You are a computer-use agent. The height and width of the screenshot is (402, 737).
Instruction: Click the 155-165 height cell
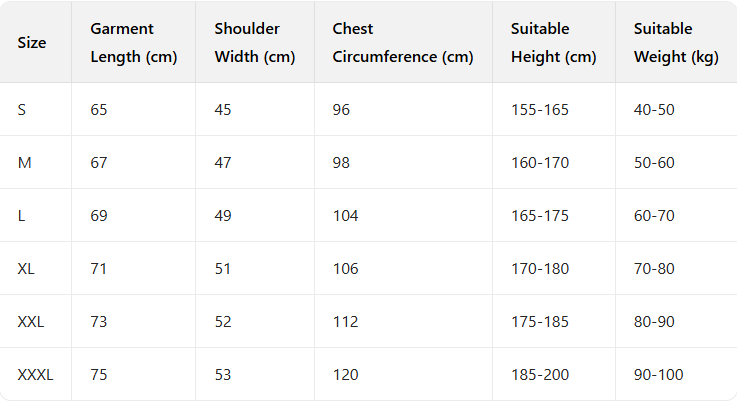(x=539, y=110)
